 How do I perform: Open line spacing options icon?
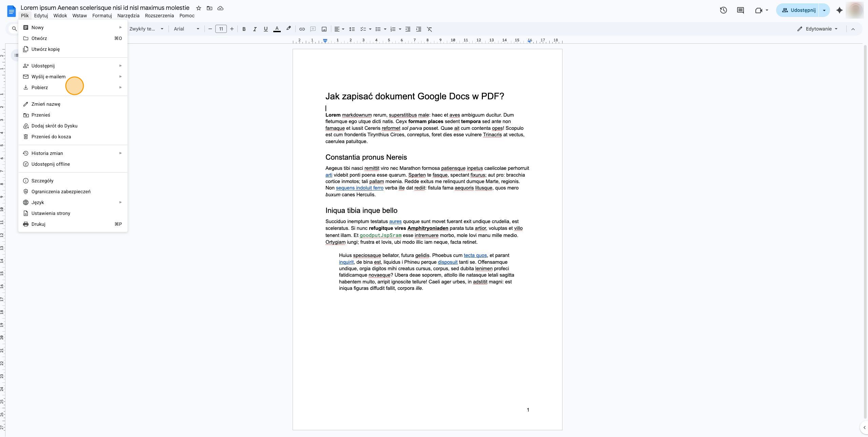click(x=352, y=29)
